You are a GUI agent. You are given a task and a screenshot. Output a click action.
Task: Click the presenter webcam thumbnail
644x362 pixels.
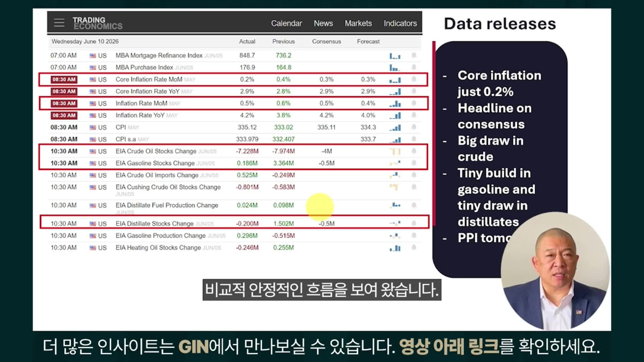tap(555, 271)
